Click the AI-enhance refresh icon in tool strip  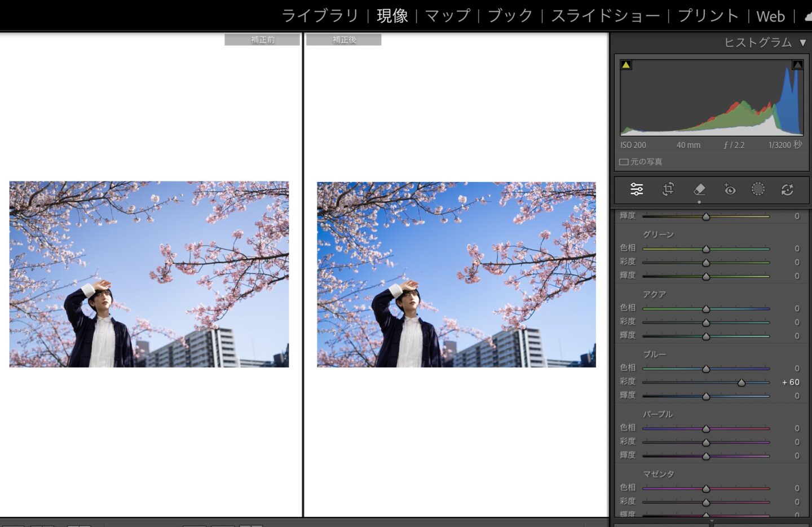pyautogui.click(x=787, y=189)
